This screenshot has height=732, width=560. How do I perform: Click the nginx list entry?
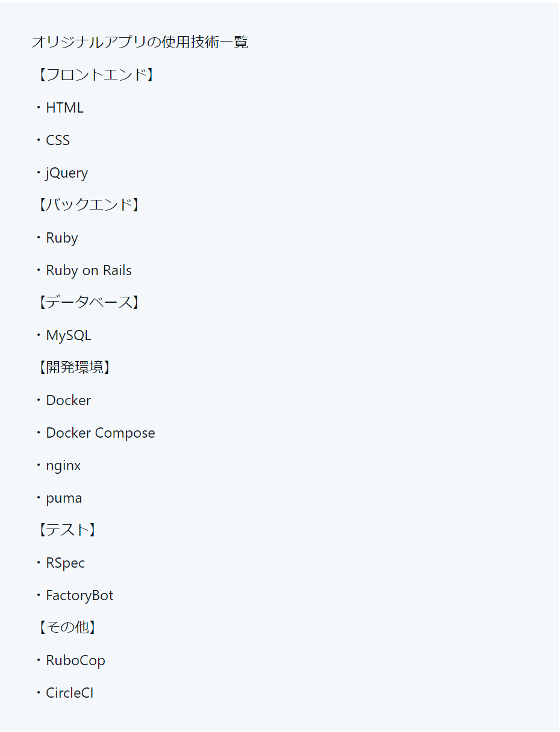tap(63, 465)
